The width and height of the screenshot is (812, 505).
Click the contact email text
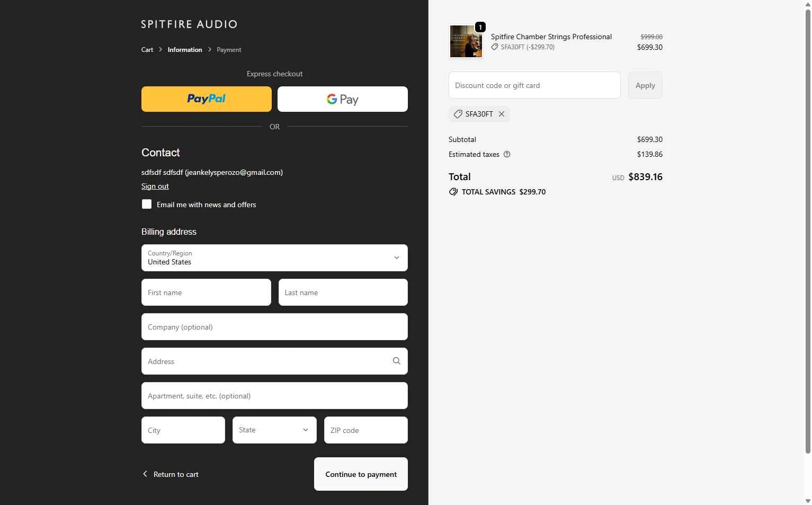click(x=212, y=172)
